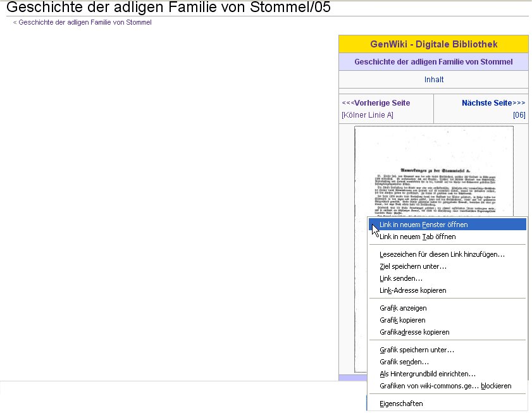Choose 'Als Hintergrundbild einrichten…'
Viewport: 532px width, 413px height.
(428, 374)
